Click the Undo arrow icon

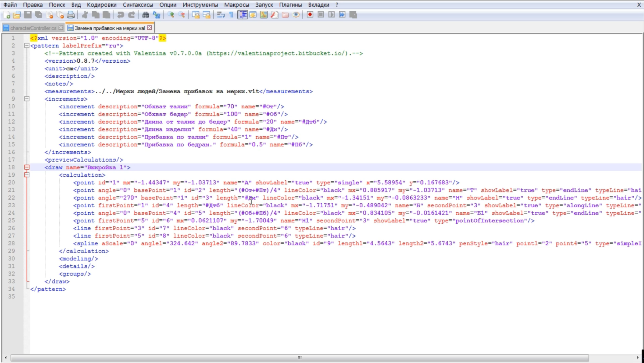pos(120,15)
